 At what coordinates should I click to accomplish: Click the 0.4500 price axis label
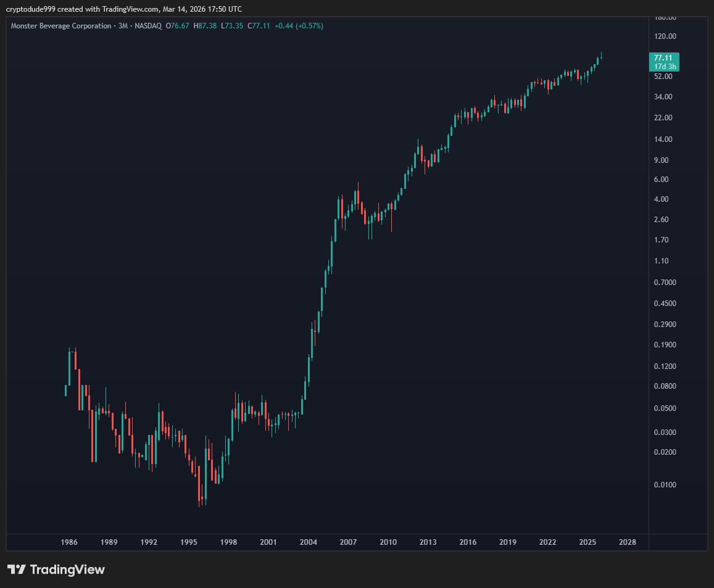pos(665,304)
